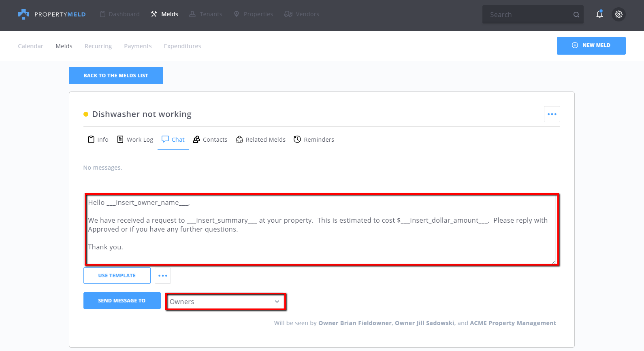
Task: Switch to Payments sub-tab
Action: [x=138, y=46]
